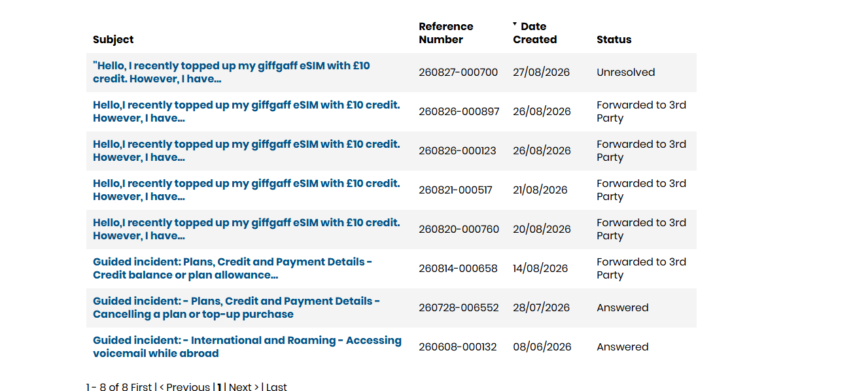Sort by Reference Number column header
Screen dimensions: 868x391
click(446, 33)
